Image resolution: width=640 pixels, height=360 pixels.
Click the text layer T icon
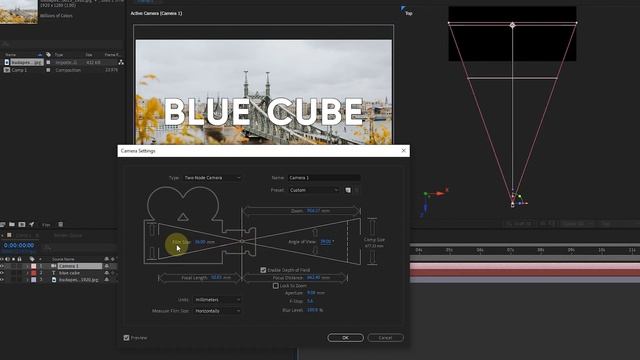pos(53,273)
